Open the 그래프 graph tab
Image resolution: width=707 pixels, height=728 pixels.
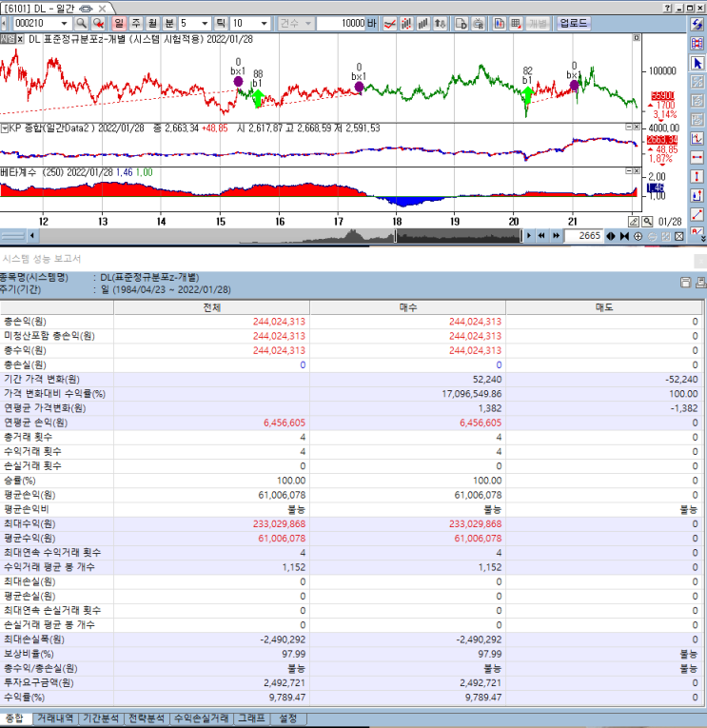point(251,718)
